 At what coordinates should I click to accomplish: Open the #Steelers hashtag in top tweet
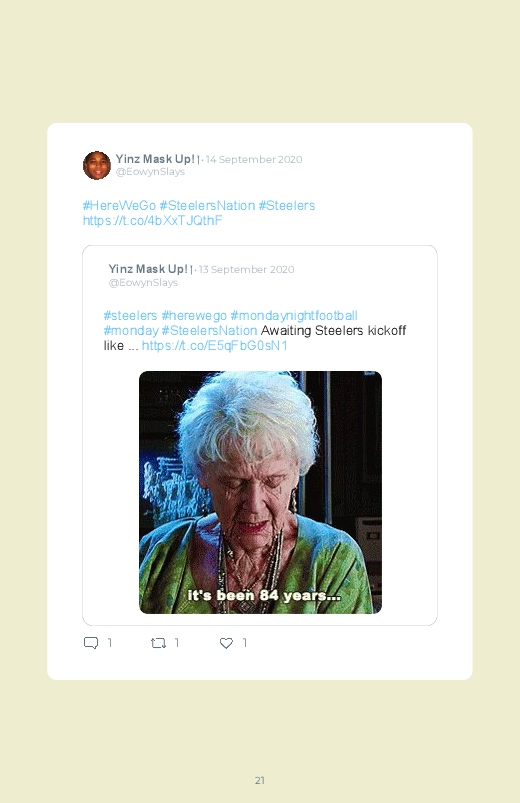tap(286, 205)
